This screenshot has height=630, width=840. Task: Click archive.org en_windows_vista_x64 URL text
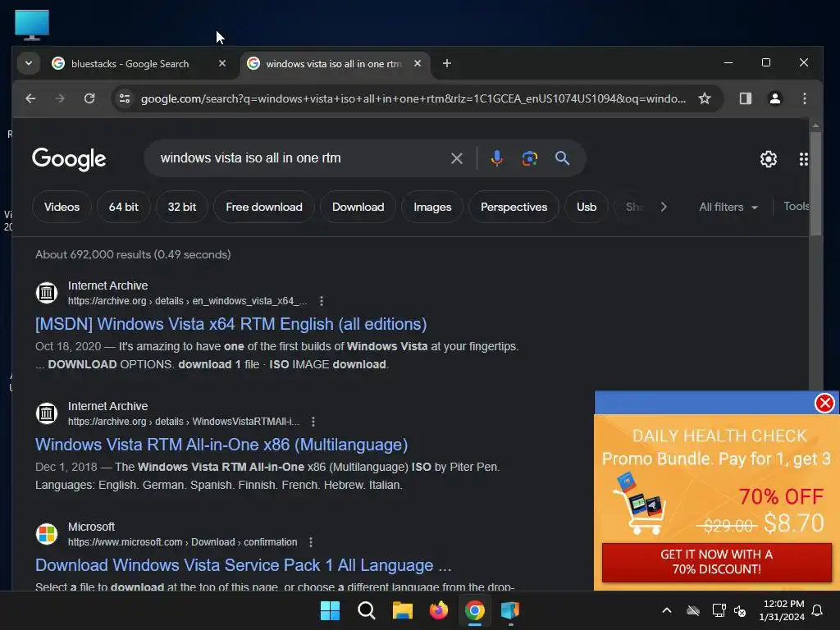coord(187,301)
